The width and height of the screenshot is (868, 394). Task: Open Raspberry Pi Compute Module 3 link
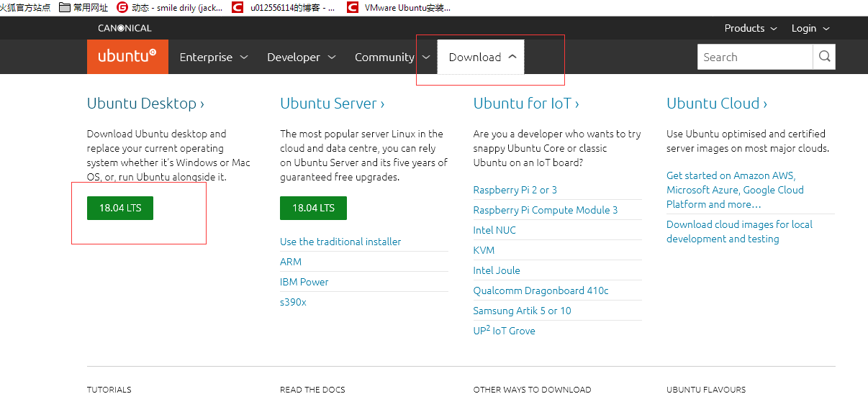[546, 210]
